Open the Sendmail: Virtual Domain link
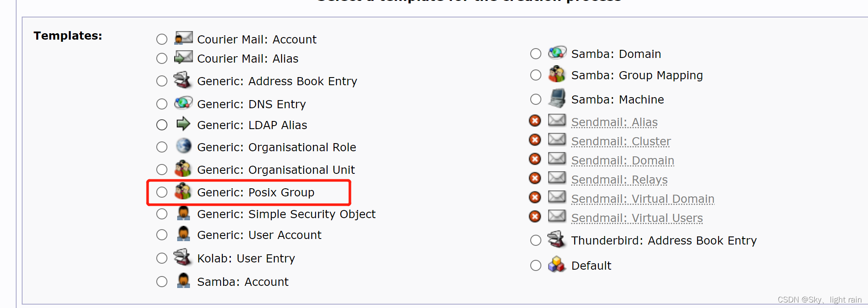 click(x=643, y=199)
